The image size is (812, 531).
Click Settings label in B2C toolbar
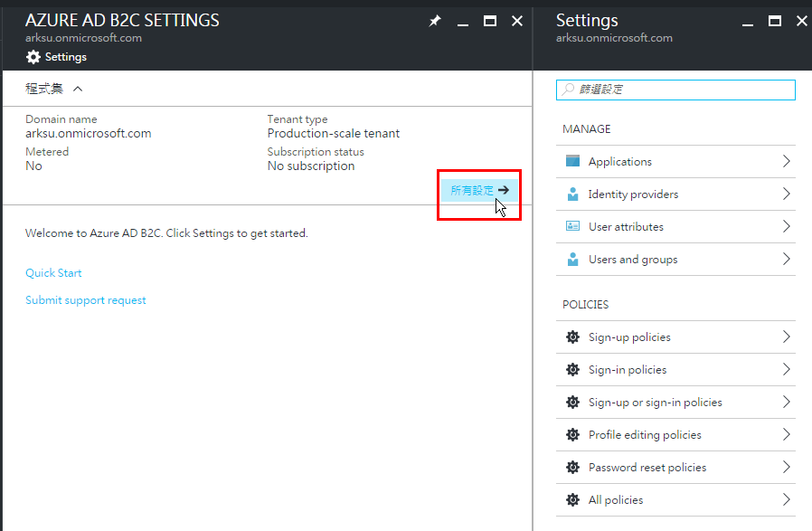coord(66,57)
